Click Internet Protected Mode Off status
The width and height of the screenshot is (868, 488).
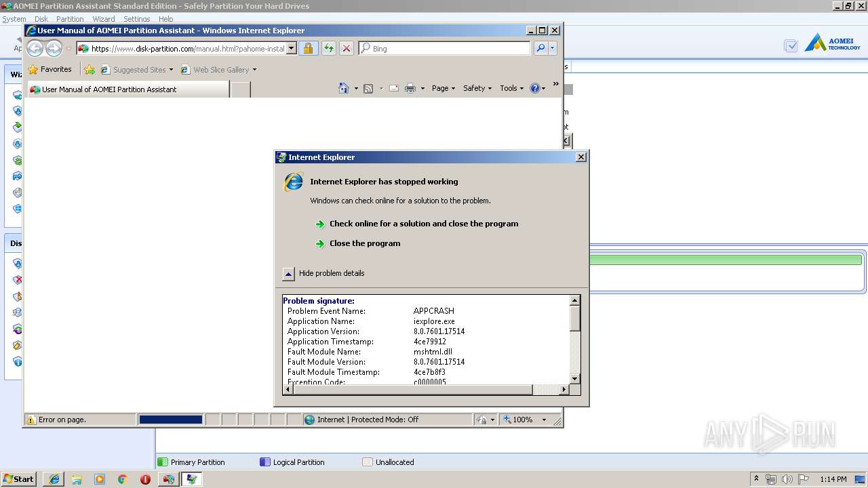pyautogui.click(x=368, y=420)
